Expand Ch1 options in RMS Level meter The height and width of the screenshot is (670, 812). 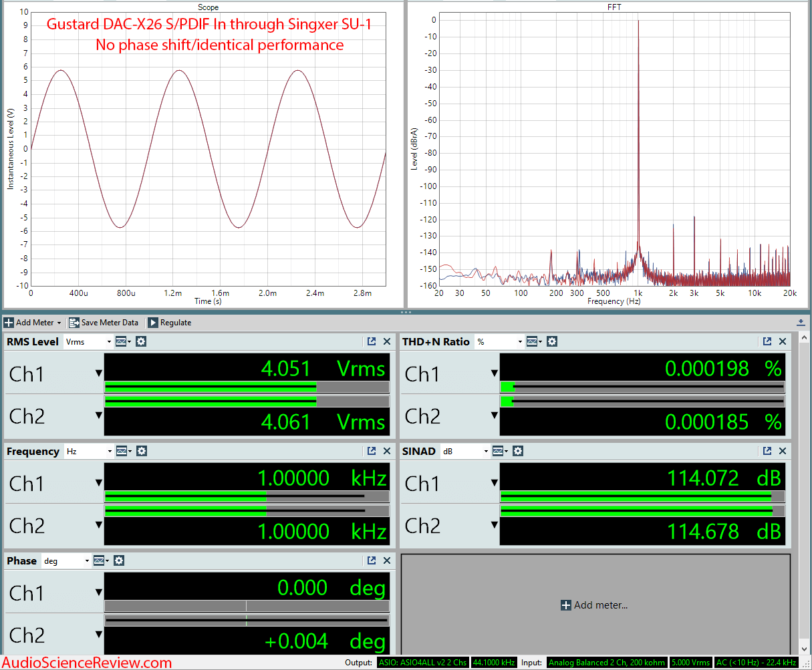point(98,373)
